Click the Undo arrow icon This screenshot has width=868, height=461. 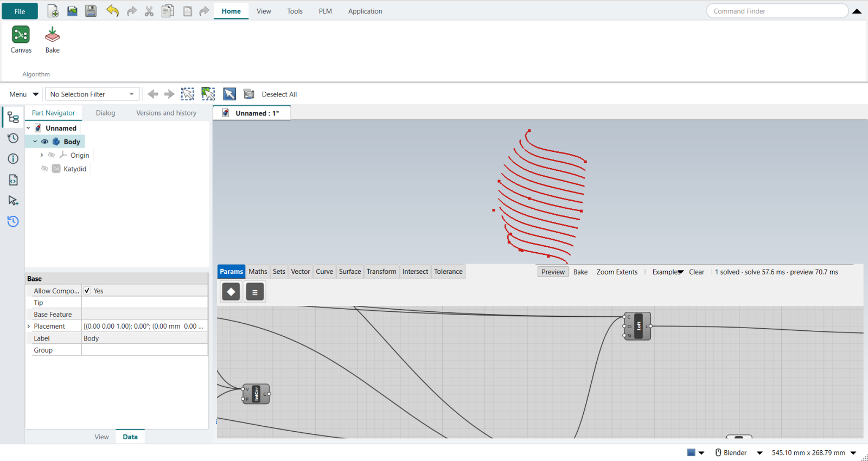[x=112, y=11]
